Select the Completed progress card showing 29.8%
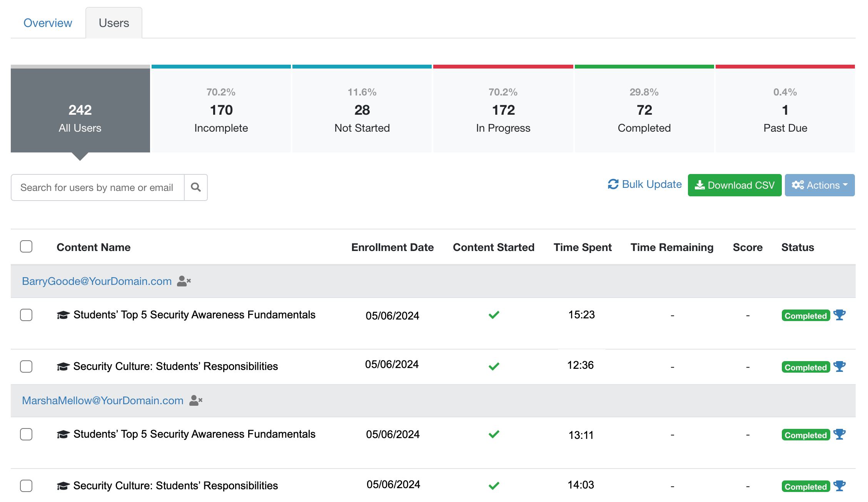 [x=644, y=110]
